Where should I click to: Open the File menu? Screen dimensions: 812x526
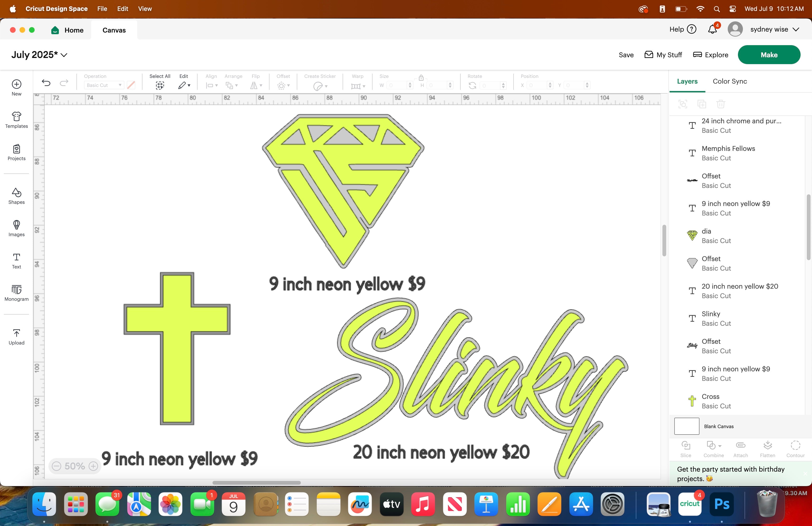[102, 9]
